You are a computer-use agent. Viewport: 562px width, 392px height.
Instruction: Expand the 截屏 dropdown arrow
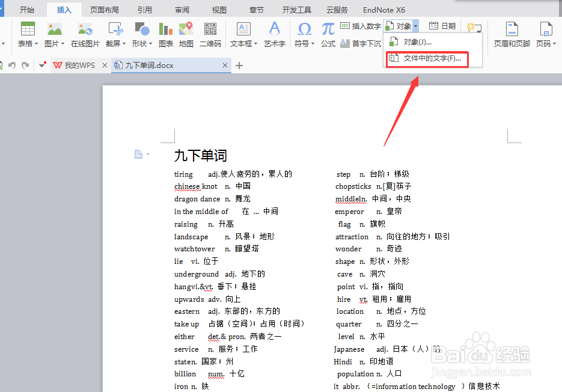124,44
